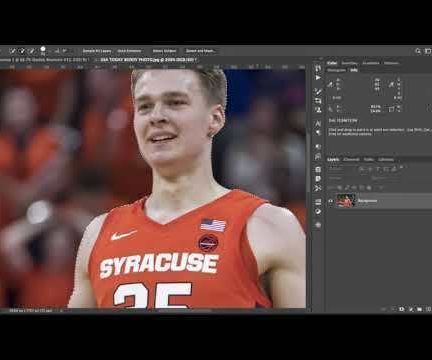The height and width of the screenshot is (360, 432).
Task: Open the brush size picker
Action: (43, 50)
